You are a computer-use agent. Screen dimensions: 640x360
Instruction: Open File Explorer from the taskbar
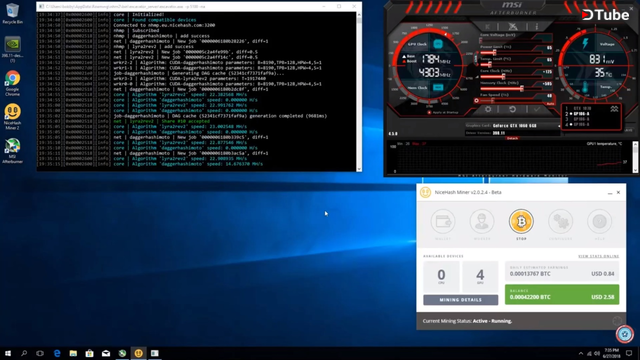pyautogui.click(x=73, y=353)
